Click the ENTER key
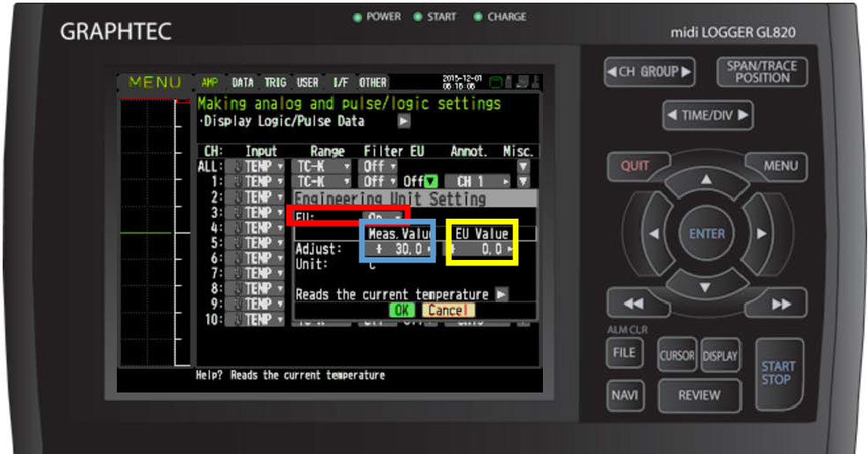The height and width of the screenshot is (454, 868). pyautogui.click(x=706, y=234)
